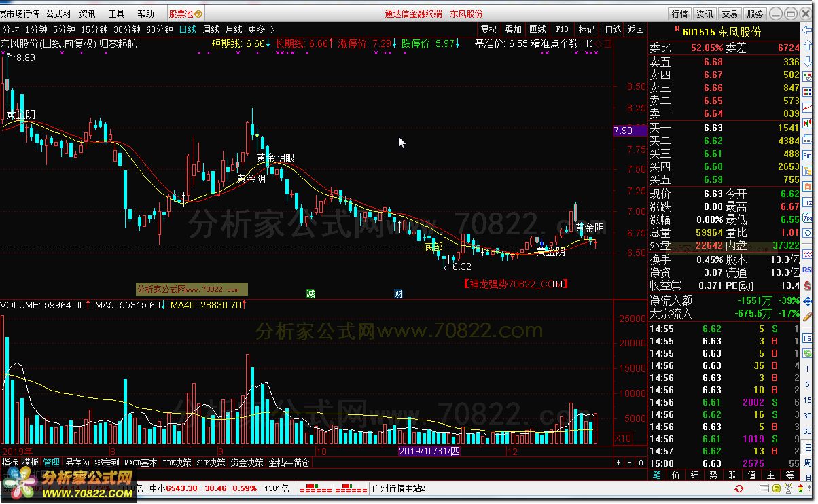
Task: Open the 资讯 menu in menu bar
Action: [x=87, y=14]
